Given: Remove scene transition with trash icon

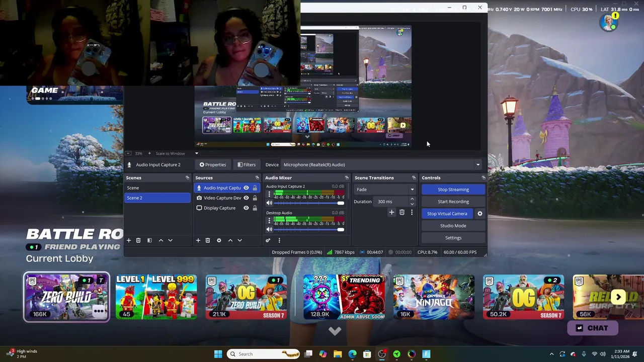Looking at the screenshot, I should coord(401,213).
